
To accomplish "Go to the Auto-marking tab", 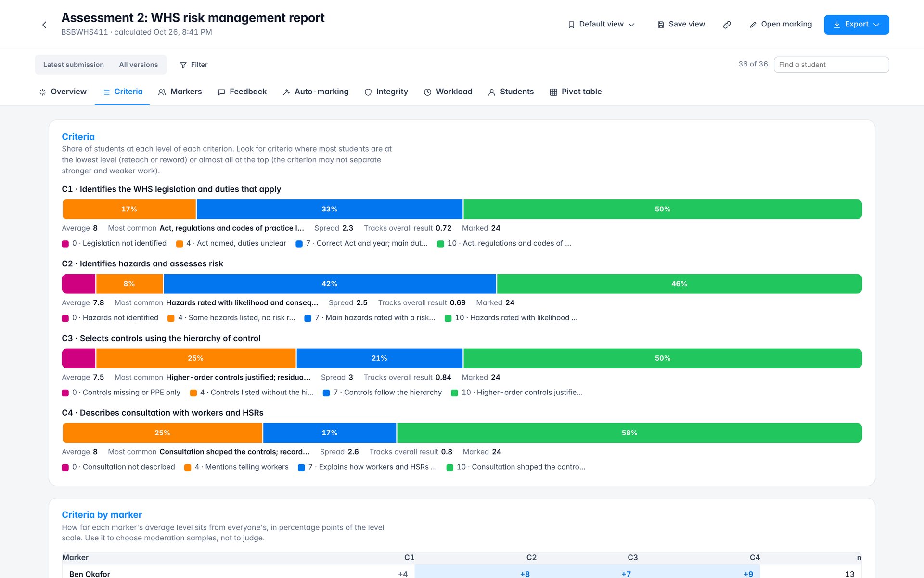I will (x=316, y=92).
